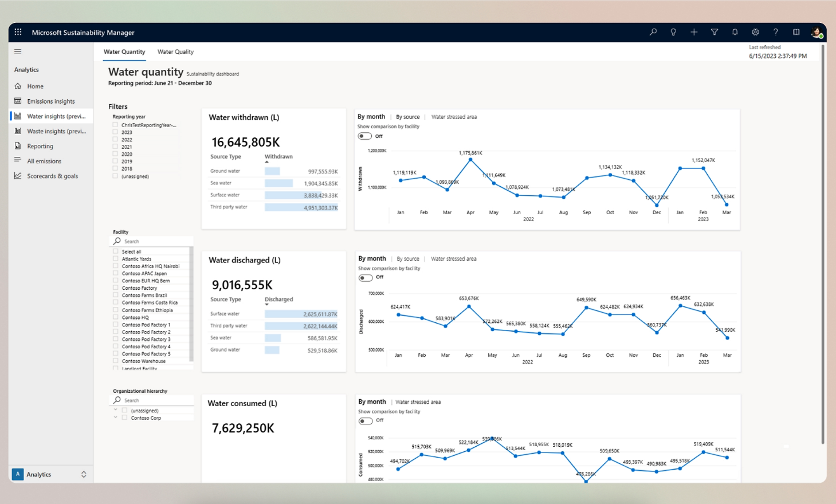Image resolution: width=836 pixels, height=504 pixels.
Task: Toggle facility comparison in Water withdrawn chart
Action: [365, 136]
